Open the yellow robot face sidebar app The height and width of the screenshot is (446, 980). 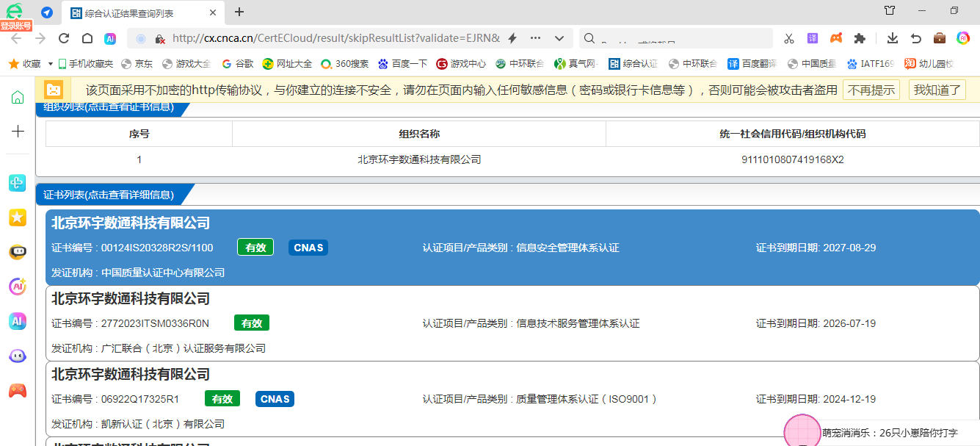(18, 252)
